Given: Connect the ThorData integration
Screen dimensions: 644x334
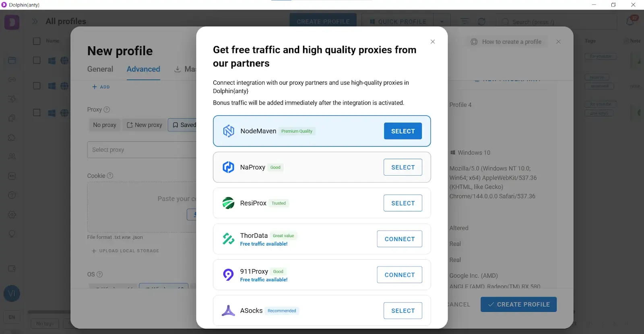Looking at the screenshot, I should (399, 239).
